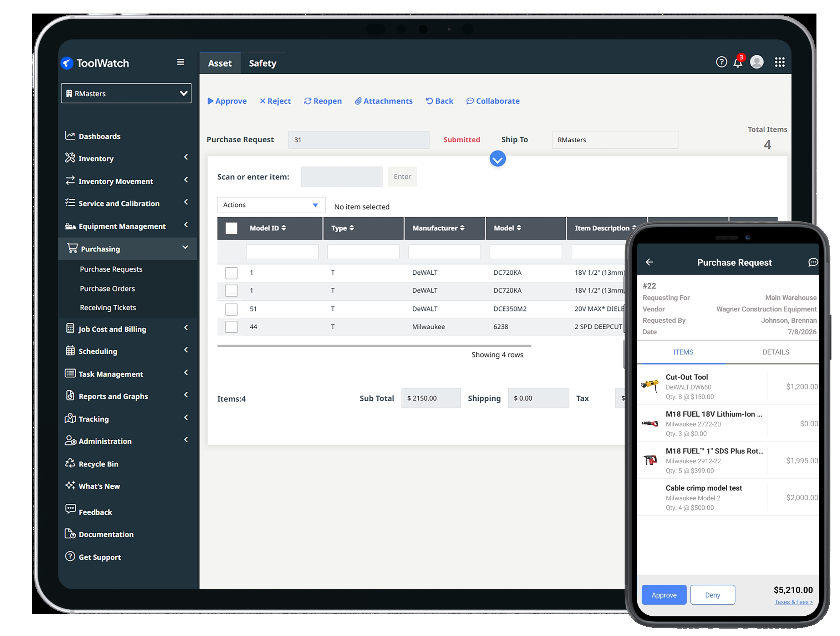840x636 pixels.
Task: Switch to the Safety tab
Action: point(263,63)
